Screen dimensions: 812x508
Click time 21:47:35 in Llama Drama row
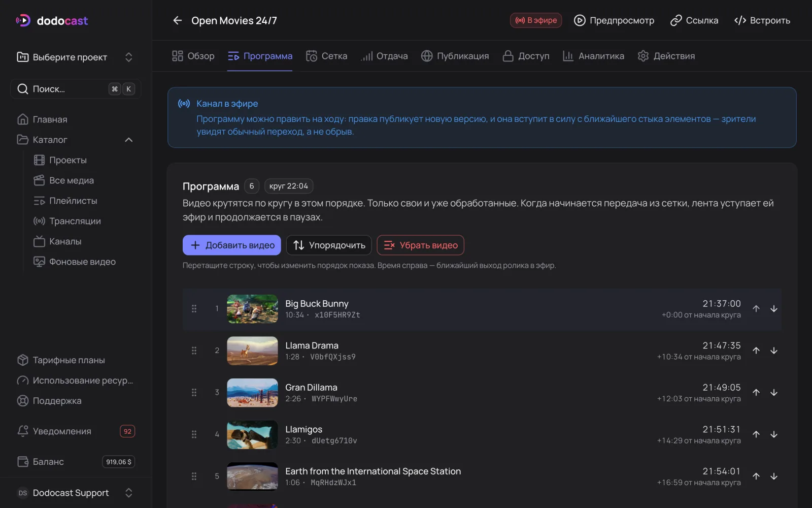pyautogui.click(x=722, y=345)
